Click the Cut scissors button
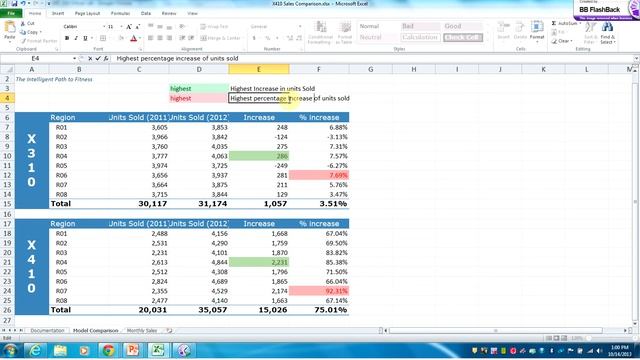 coord(28,24)
